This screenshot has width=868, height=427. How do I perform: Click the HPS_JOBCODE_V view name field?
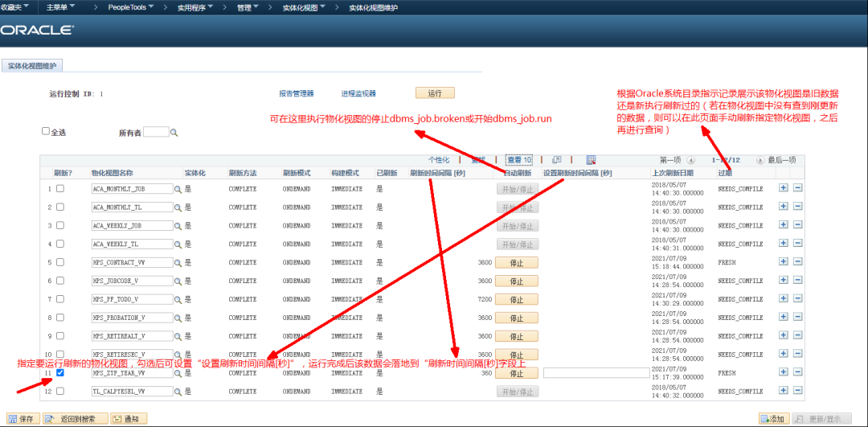point(133,281)
